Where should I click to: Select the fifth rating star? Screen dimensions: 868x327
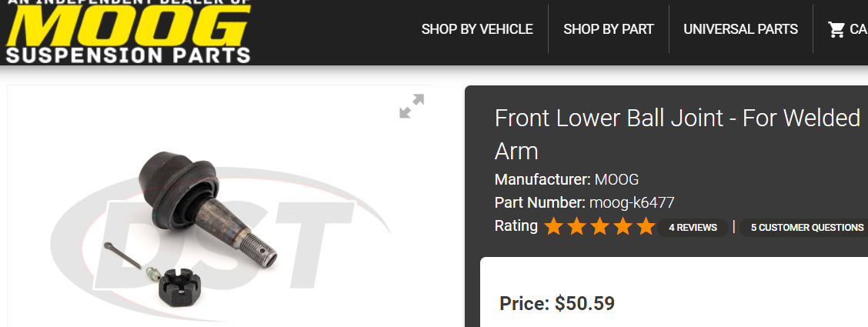(646, 227)
